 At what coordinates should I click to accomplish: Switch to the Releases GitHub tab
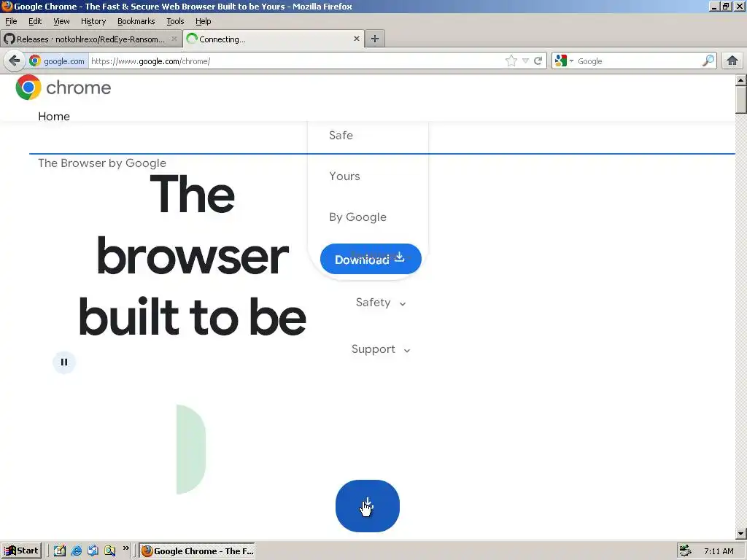pyautogui.click(x=90, y=39)
